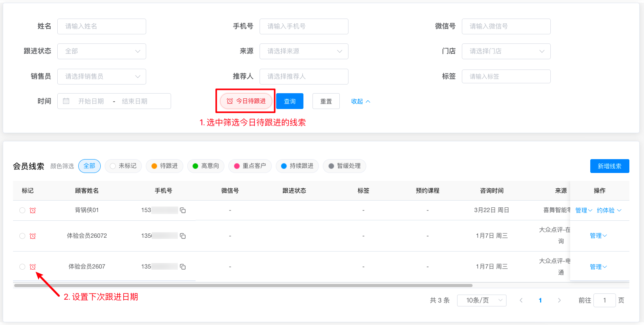Filter by 高意向 color tag
The width and height of the screenshot is (644, 325).
coord(205,166)
